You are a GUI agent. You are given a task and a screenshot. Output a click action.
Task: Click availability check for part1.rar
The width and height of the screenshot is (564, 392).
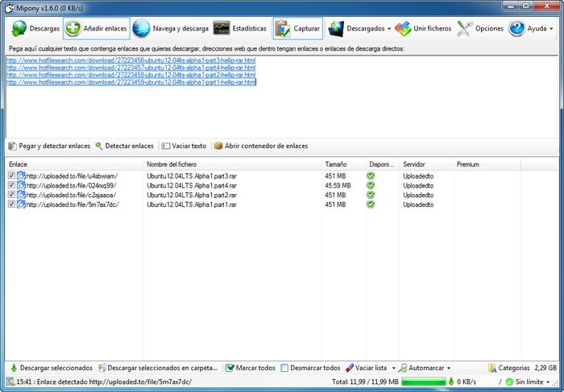coord(371,204)
